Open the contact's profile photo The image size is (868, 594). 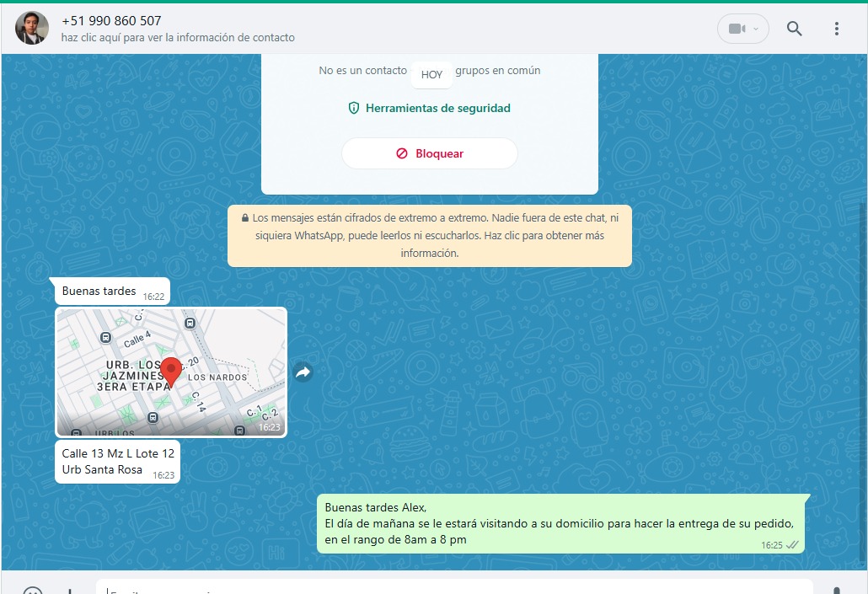pyautogui.click(x=32, y=29)
